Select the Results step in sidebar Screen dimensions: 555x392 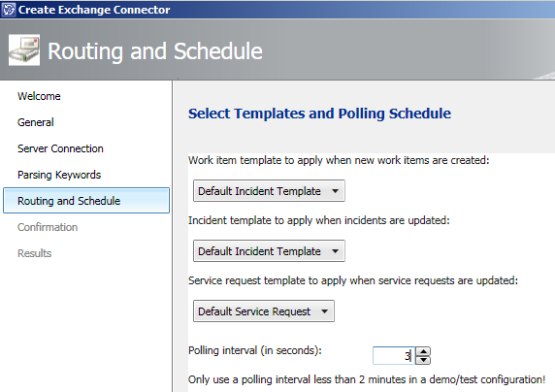click(34, 253)
